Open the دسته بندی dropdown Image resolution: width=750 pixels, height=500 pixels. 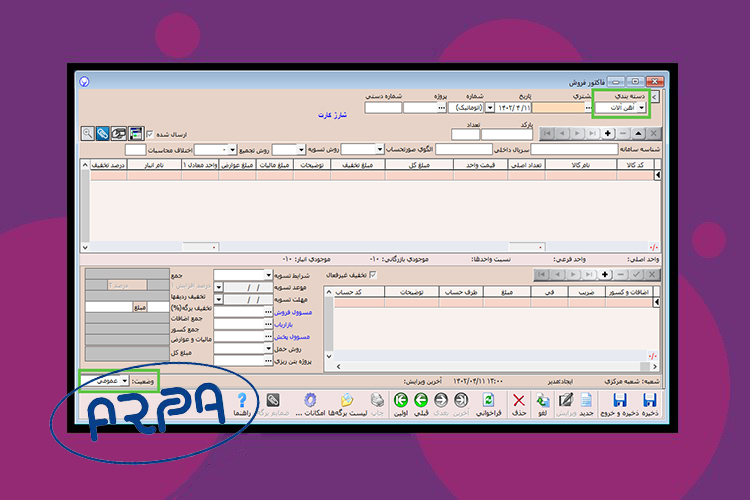(x=641, y=108)
